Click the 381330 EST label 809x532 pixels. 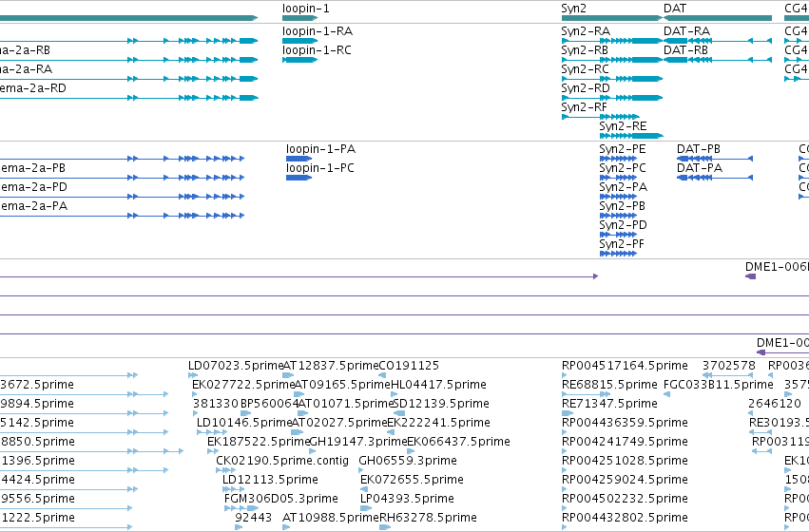[216, 404]
